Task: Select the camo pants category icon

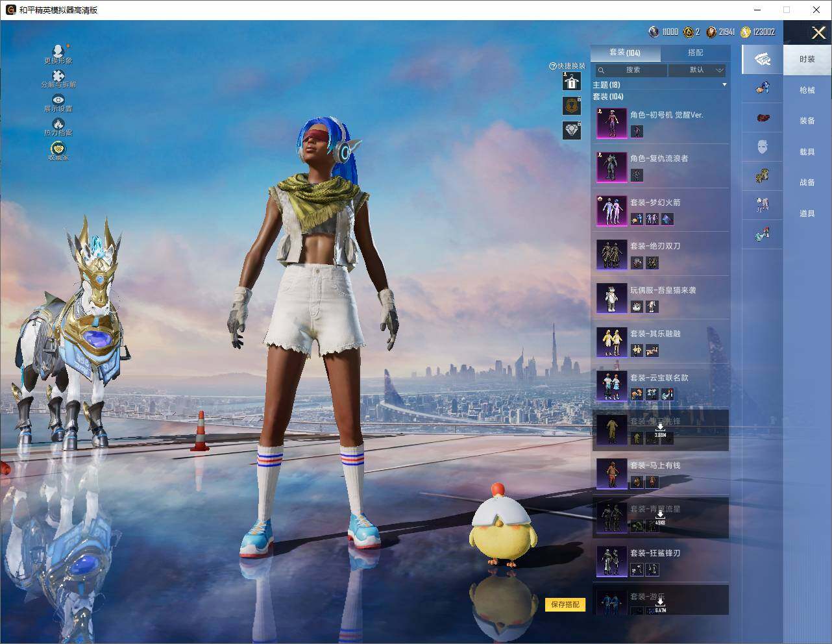Action: [763, 175]
